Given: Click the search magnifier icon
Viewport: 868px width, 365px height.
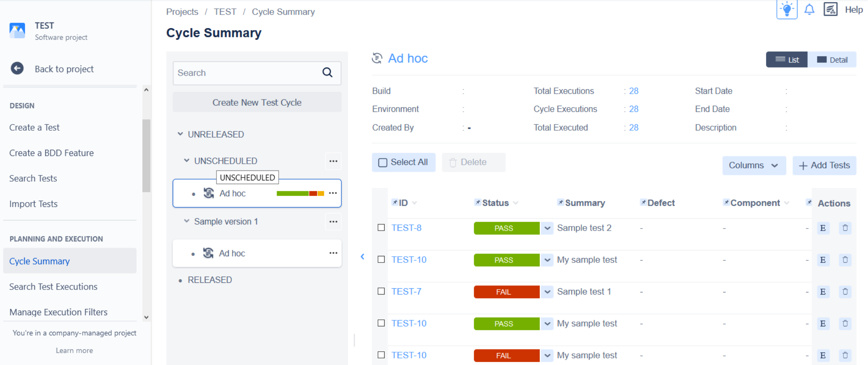Looking at the screenshot, I should [x=327, y=73].
